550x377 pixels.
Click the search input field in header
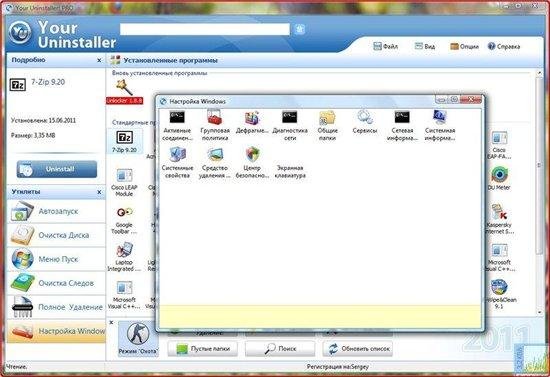pyautogui.click(x=205, y=29)
